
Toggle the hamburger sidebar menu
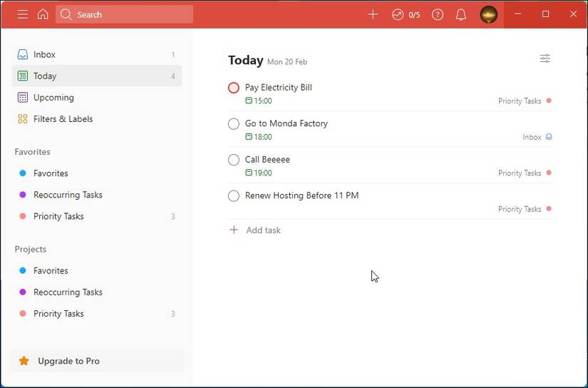(x=23, y=15)
